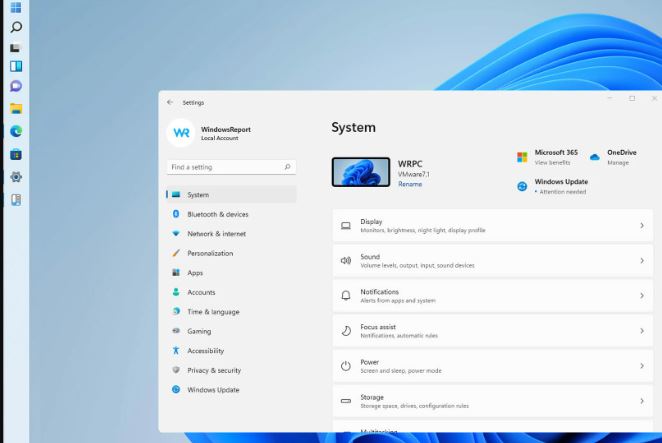The height and width of the screenshot is (443, 662).
Task: Open File Explorer from taskbar
Action: pos(16,109)
